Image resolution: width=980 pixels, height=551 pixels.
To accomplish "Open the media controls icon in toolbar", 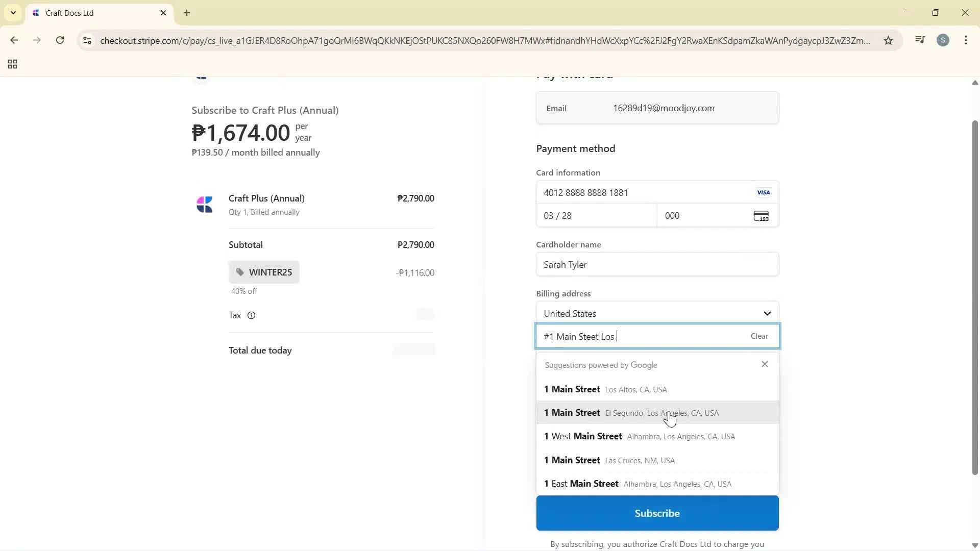I will [919, 40].
